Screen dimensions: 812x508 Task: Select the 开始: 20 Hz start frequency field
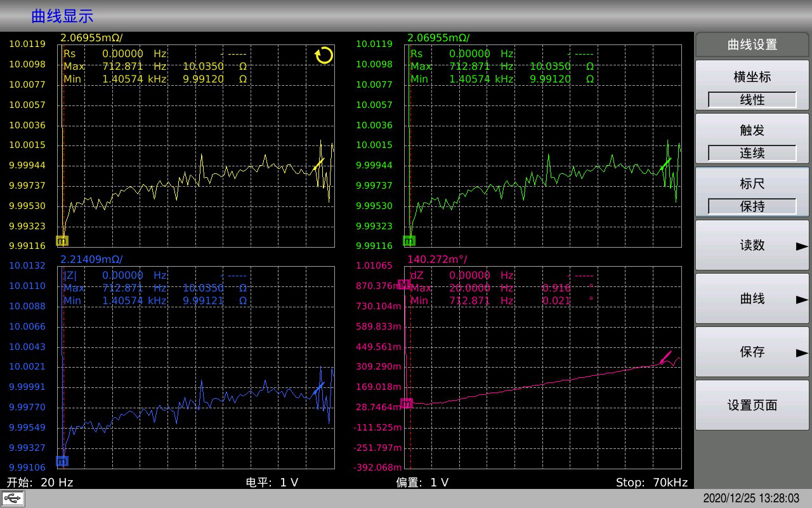pos(40,483)
